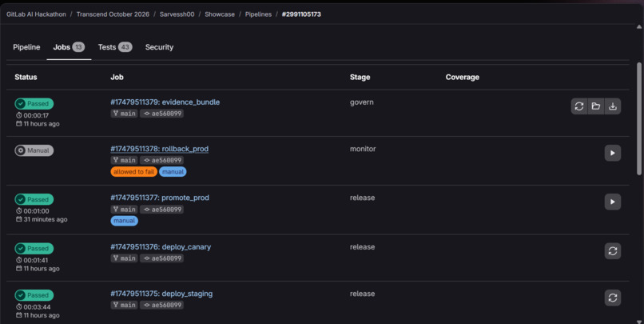Run the promote_prod job again
The height and width of the screenshot is (324, 644).
point(612,202)
